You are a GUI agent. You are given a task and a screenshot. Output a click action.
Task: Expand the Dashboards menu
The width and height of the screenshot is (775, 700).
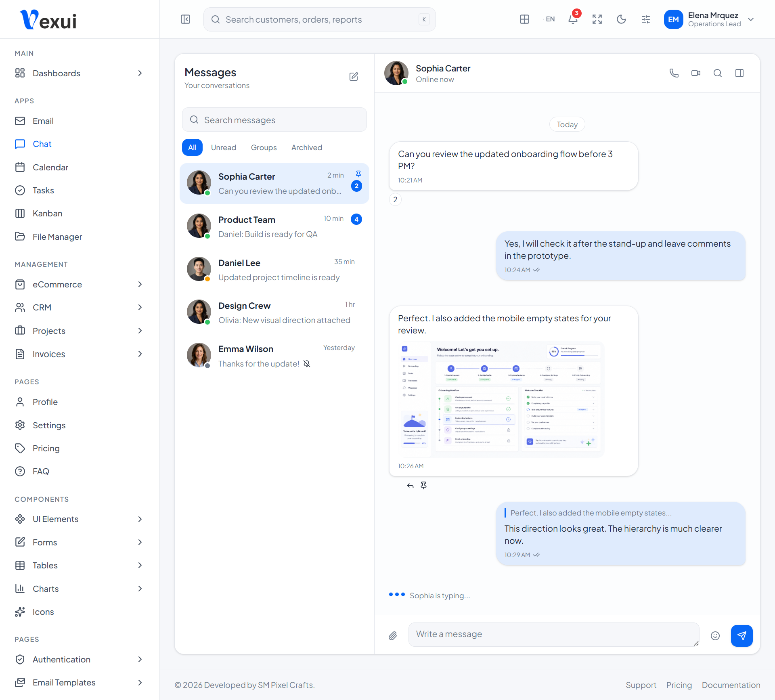pos(80,73)
